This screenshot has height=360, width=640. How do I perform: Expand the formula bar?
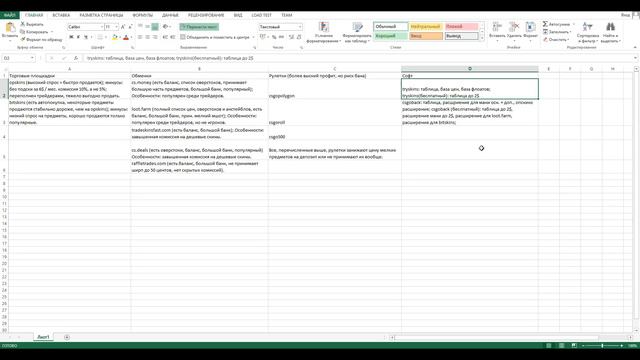(x=635, y=58)
